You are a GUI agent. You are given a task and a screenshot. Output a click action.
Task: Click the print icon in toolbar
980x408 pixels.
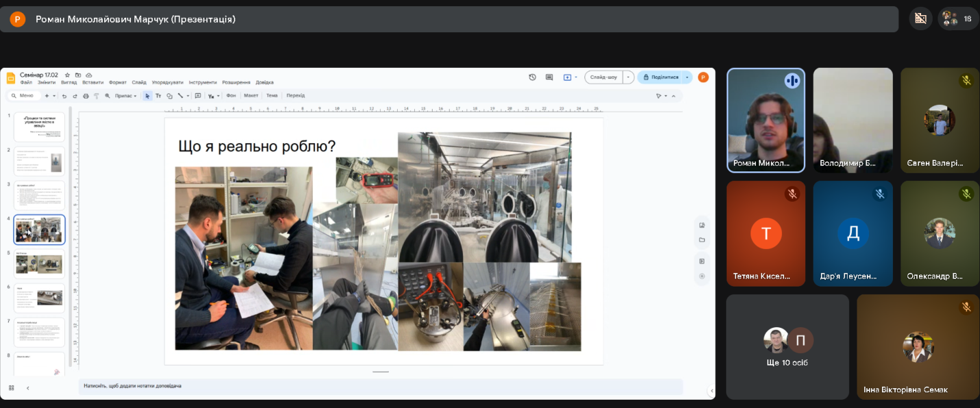click(86, 96)
